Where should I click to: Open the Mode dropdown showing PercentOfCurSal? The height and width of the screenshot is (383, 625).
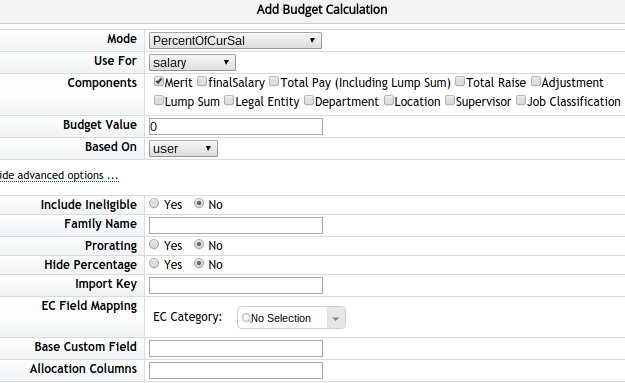pos(235,41)
